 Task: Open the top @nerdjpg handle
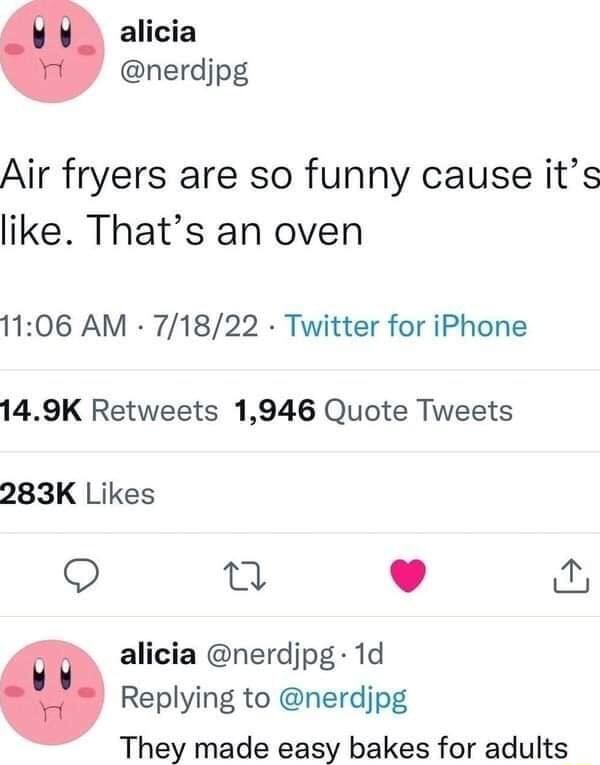(184, 72)
